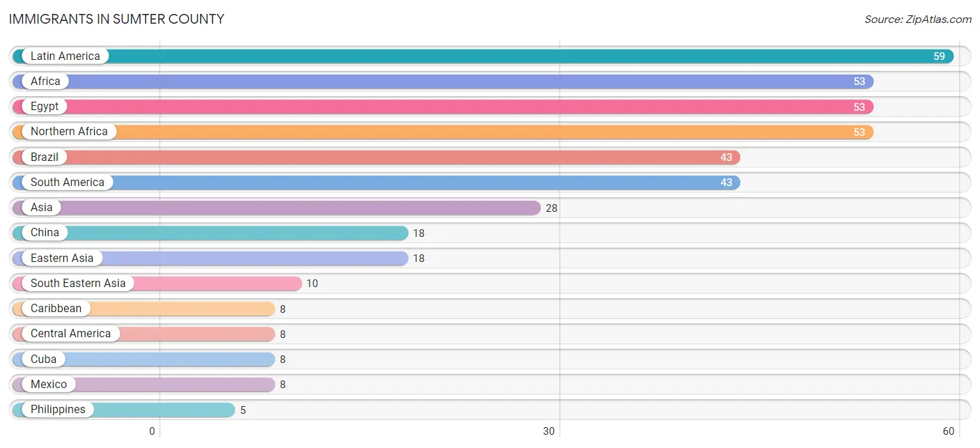Select the South America blue bar

click(x=376, y=183)
